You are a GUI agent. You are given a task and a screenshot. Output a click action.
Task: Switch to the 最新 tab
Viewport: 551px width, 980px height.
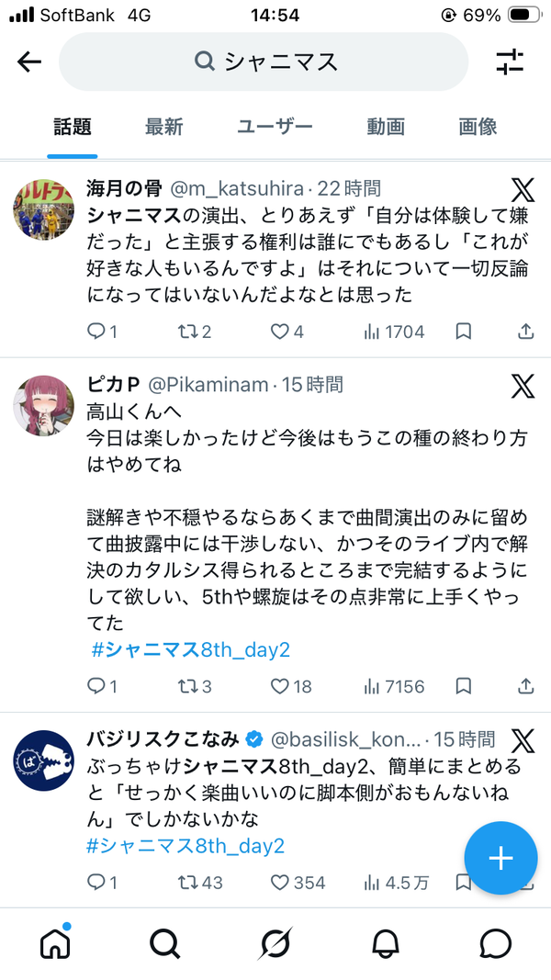coord(163,127)
